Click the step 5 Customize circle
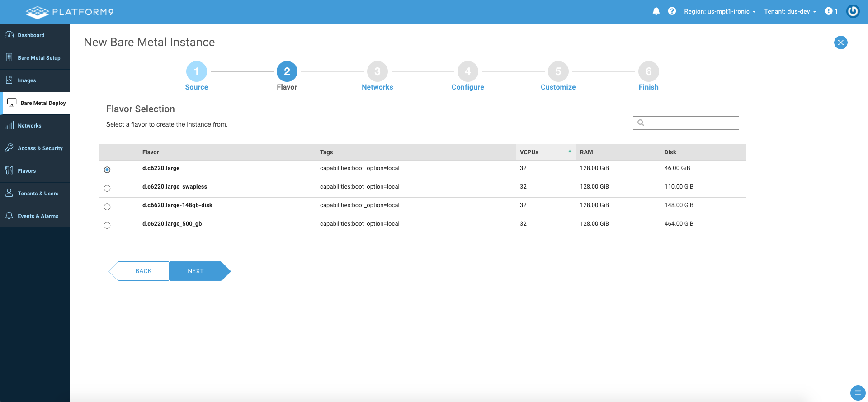 (x=558, y=71)
